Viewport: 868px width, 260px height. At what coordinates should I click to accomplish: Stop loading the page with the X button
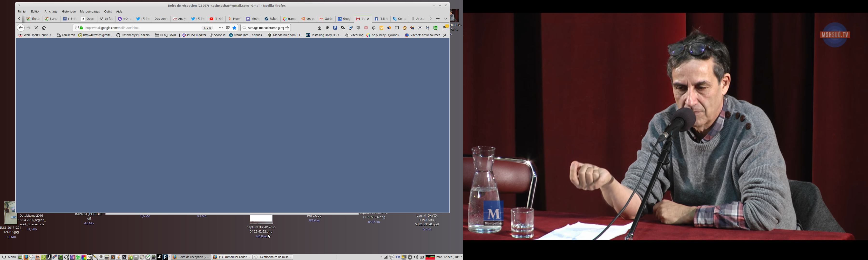coord(36,28)
